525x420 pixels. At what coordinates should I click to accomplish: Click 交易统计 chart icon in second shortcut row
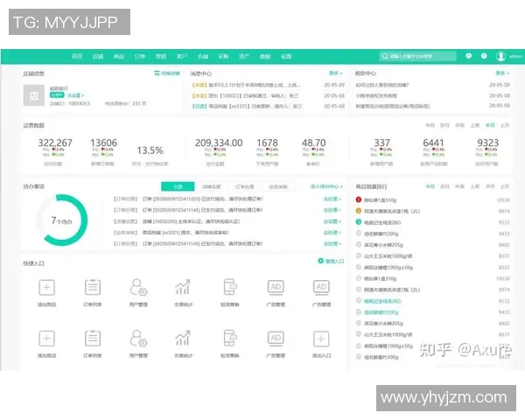pyautogui.click(x=183, y=339)
